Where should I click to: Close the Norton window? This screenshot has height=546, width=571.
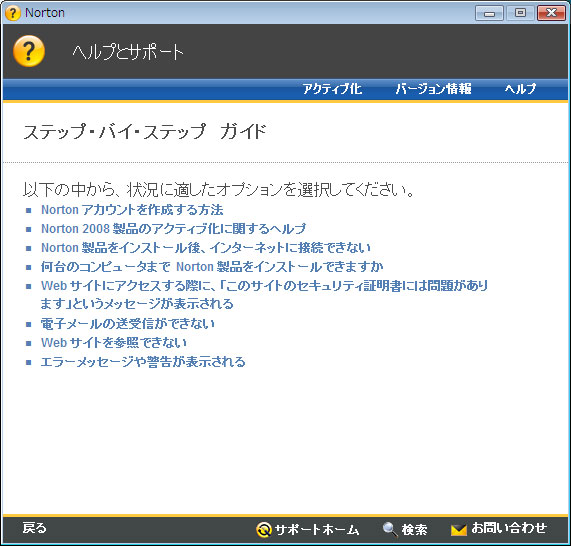tap(551, 13)
